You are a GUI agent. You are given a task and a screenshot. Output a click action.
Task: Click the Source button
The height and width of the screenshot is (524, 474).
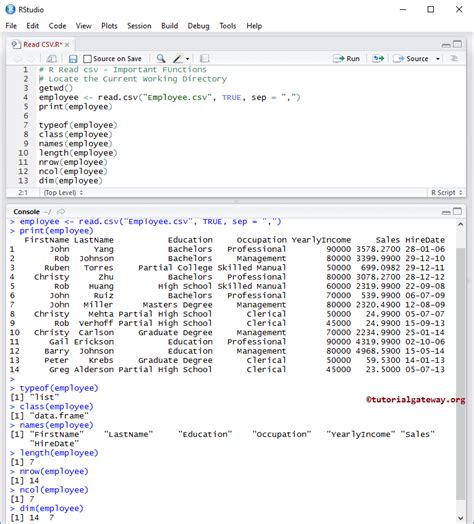[x=411, y=58]
